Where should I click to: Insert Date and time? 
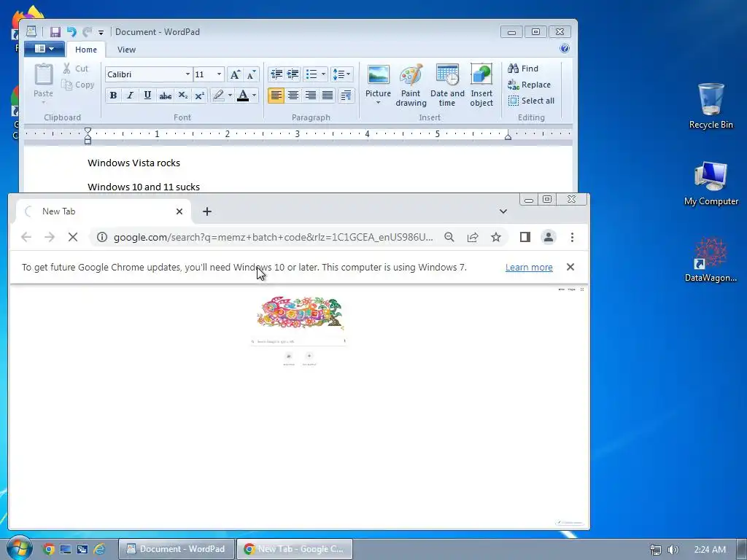(447, 86)
